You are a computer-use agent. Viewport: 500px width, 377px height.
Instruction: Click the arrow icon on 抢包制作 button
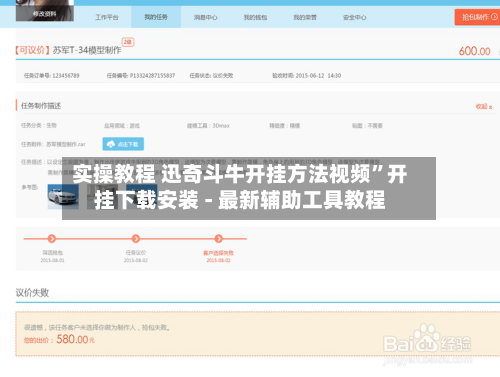coord(494,17)
